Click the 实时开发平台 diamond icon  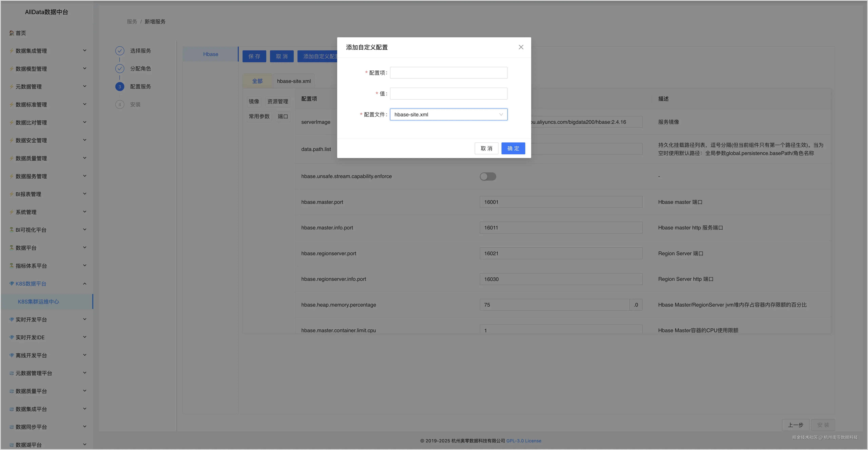pyautogui.click(x=12, y=319)
